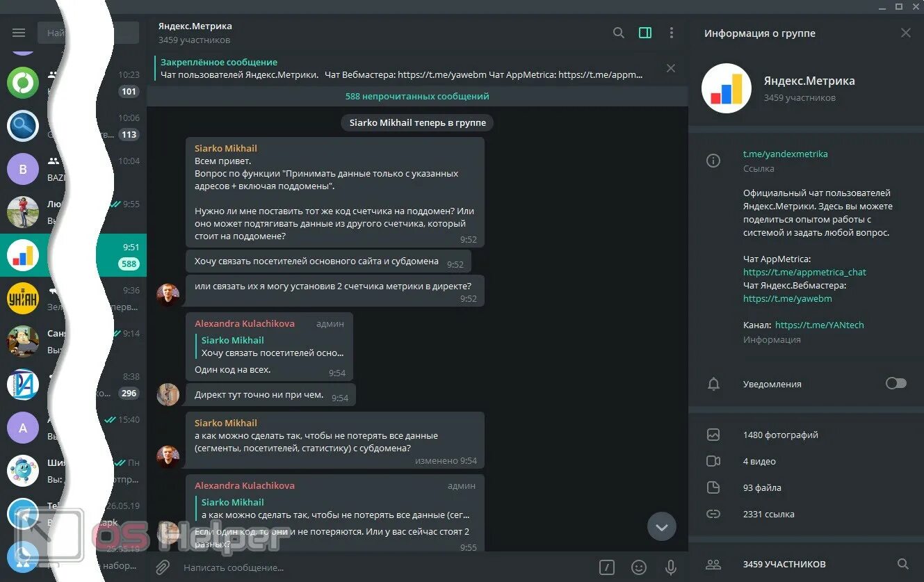
Task: Click the 588 unread messages bar
Action: [x=417, y=96]
